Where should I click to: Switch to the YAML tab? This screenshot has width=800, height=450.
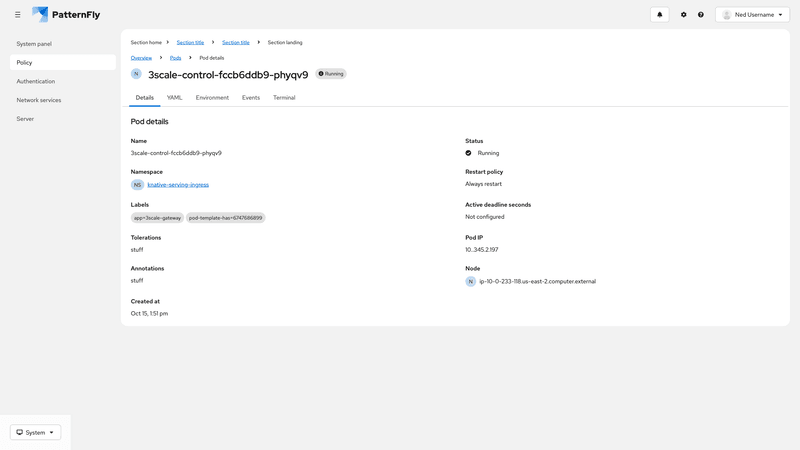coord(174,98)
